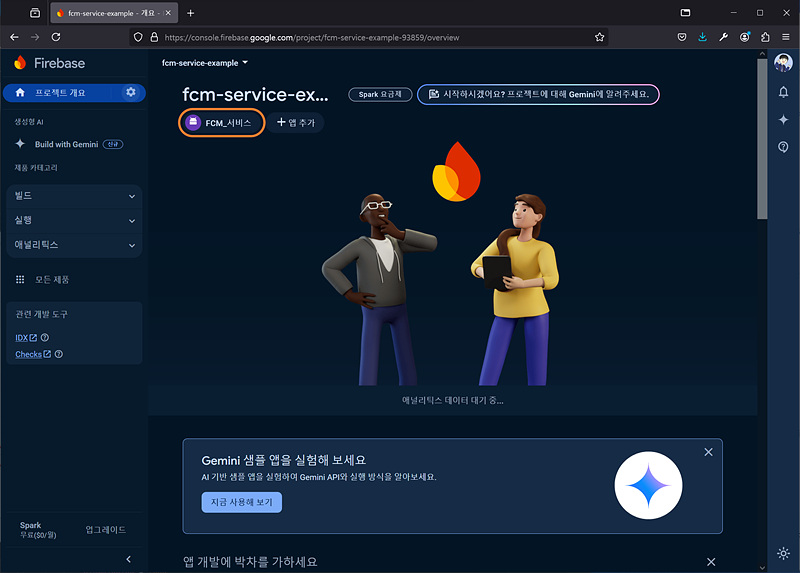This screenshot has width=800, height=573.
Task: Click the Gemini 시작하시겠어요 prompt button
Action: (x=538, y=94)
